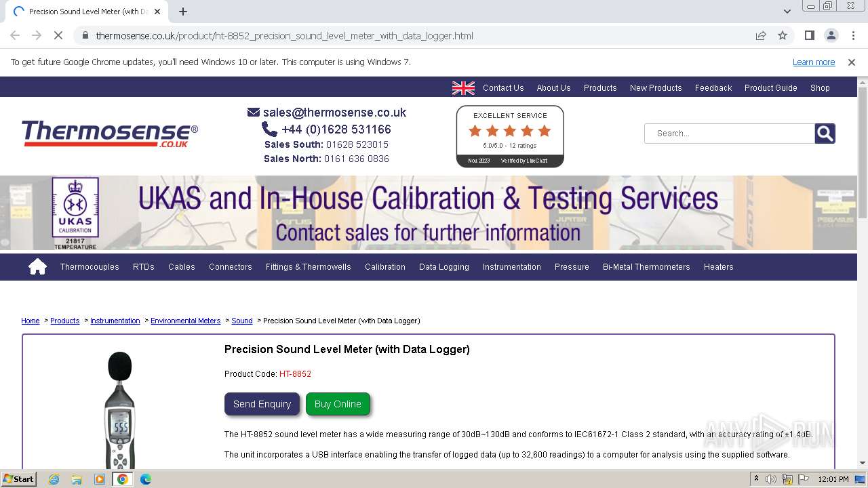Click the Instrumentation breadcrumb link
Image resolution: width=868 pixels, height=488 pixels.
115,321
